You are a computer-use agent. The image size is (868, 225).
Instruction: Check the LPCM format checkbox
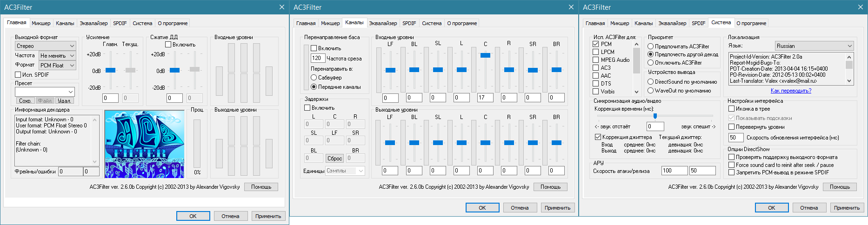click(604, 52)
